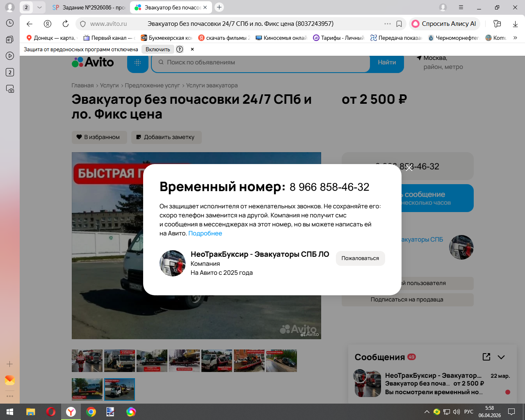The image size is (525, 420).
Task: Open Yandex home via the Я button
Action: click(x=48, y=24)
